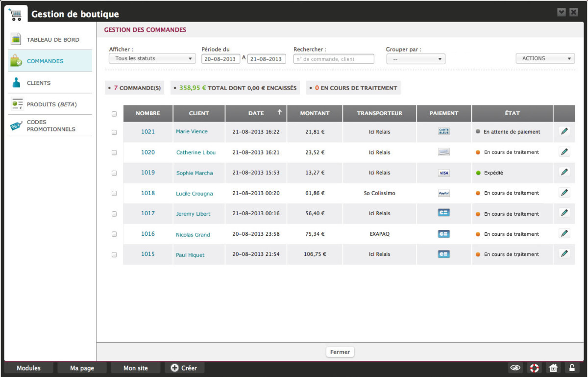The height and width of the screenshot is (377, 588).
Task: Edit order 1018 using its pencil icon
Action: [x=564, y=193]
